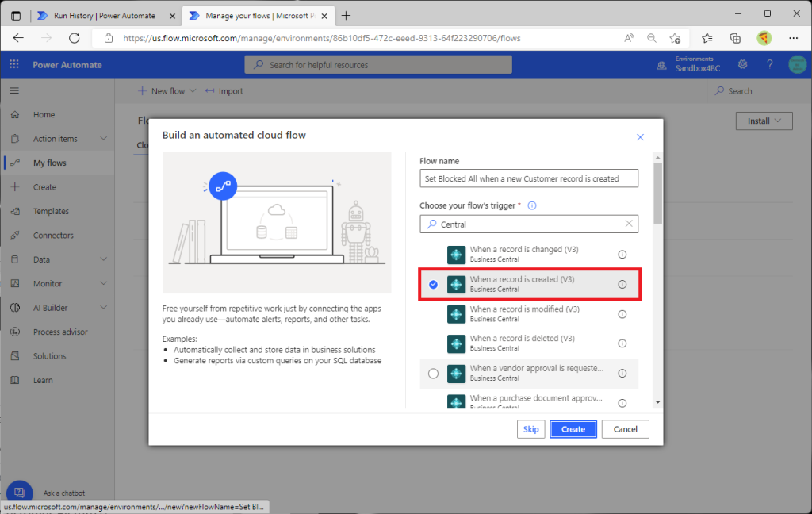This screenshot has width=812, height=514.
Task: Click the Skip button
Action: (x=530, y=429)
